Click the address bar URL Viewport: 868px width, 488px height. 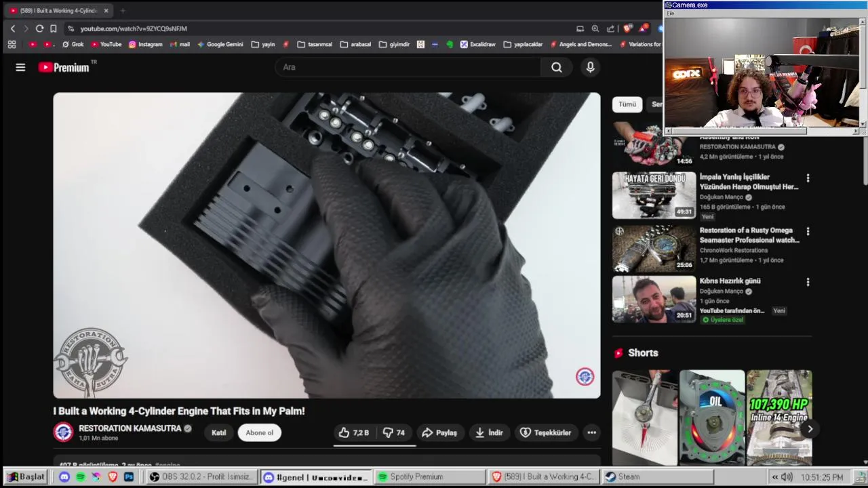(x=134, y=28)
